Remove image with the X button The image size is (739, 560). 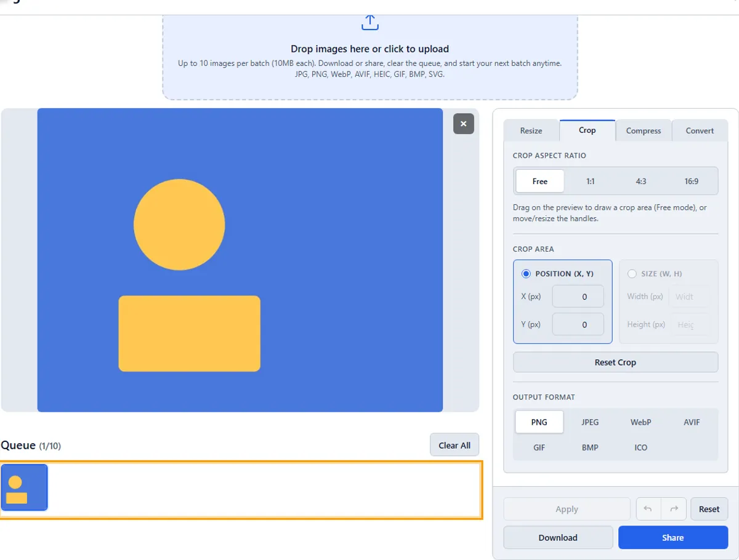[464, 124]
